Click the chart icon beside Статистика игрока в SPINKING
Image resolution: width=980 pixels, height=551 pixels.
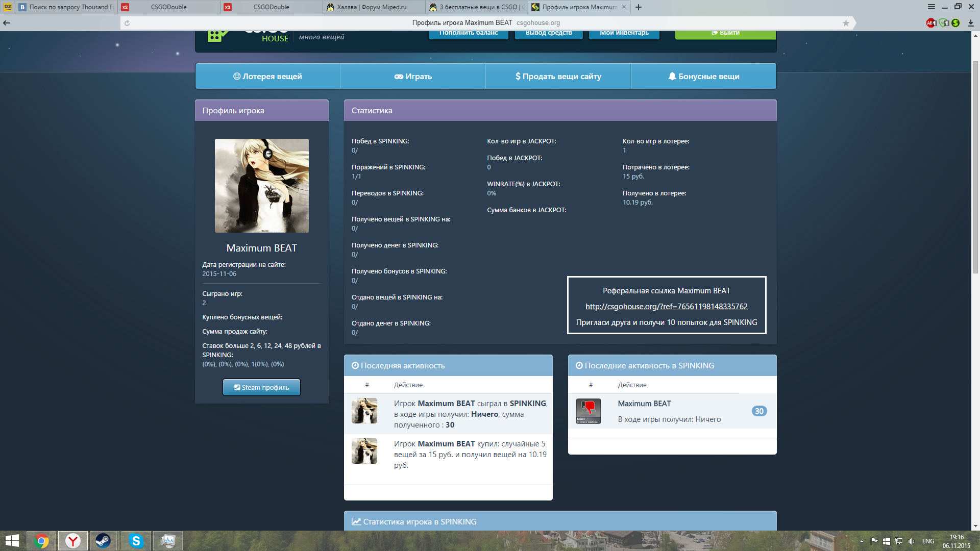tap(356, 522)
